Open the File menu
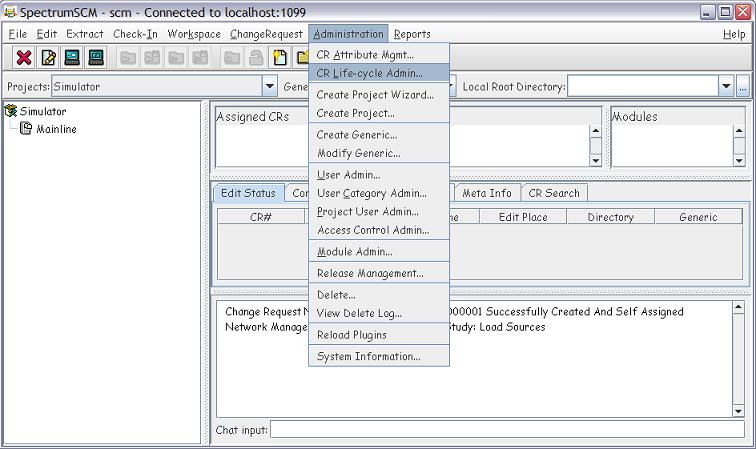The image size is (756, 449). [18, 34]
